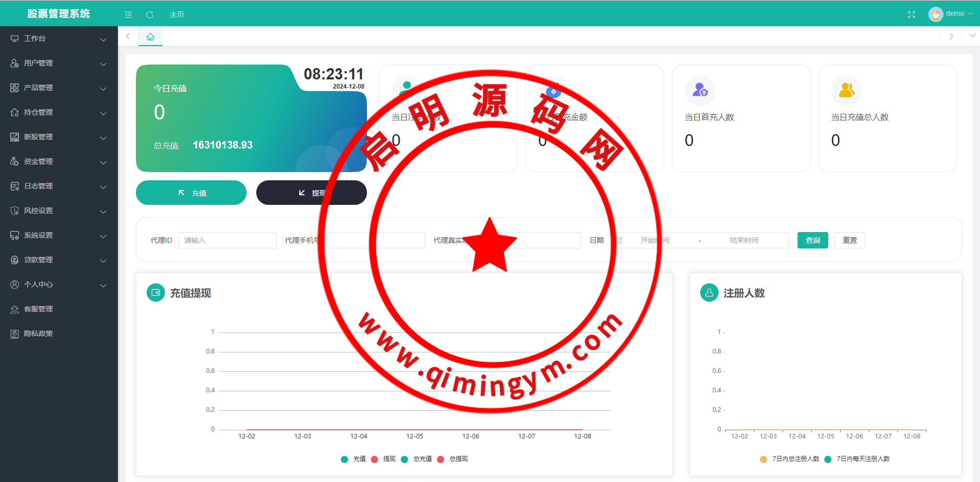Click the green 充值 button
This screenshot has width=980, height=482.
191,193
